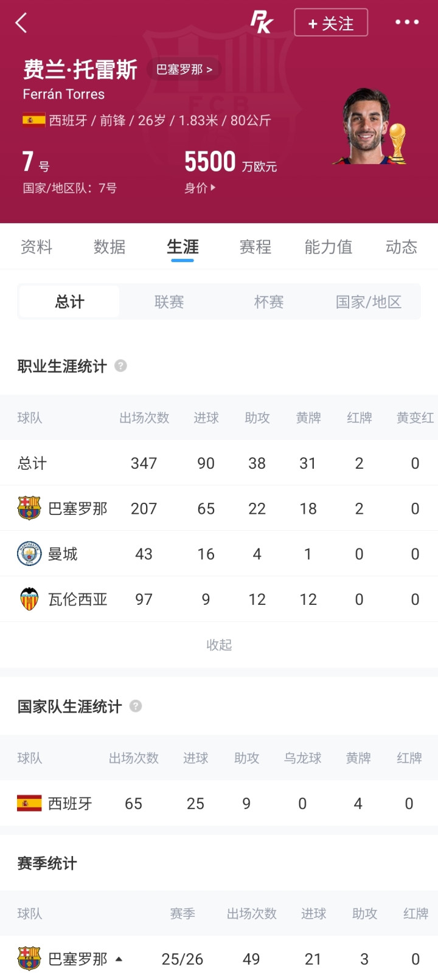Open the PK comparison icon
This screenshot has height=980, width=438.
tap(262, 22)
